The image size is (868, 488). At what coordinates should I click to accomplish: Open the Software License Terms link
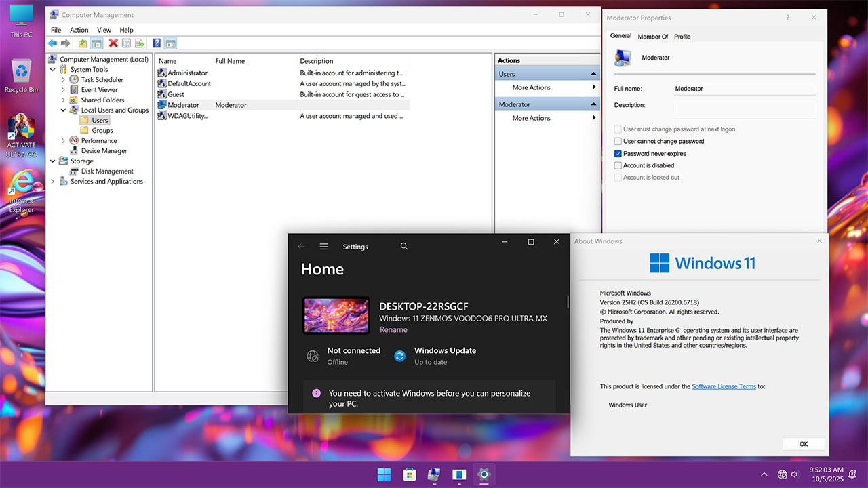pos(724,386)
